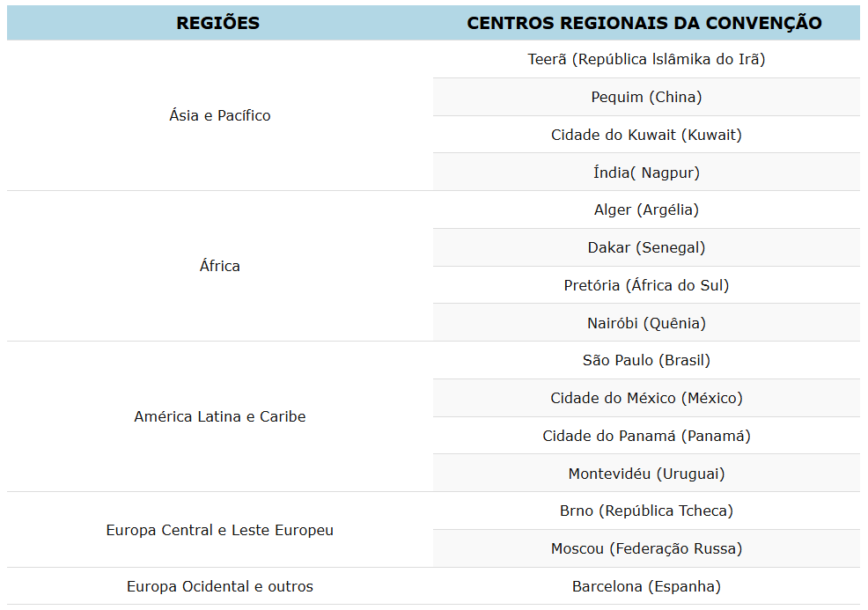The width and height of the screenshot is (868, 610).
Task: Click the REGIÕES column header
Action: (218, 23)
